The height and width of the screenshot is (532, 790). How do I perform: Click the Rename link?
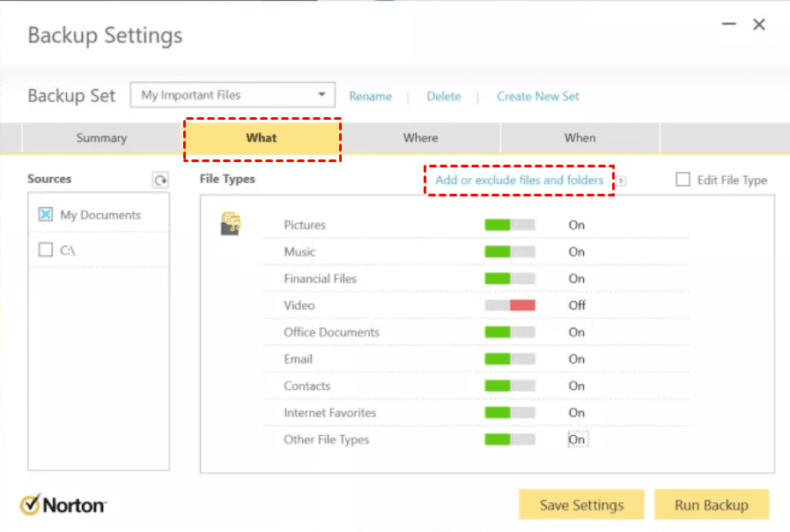(370, 96)
